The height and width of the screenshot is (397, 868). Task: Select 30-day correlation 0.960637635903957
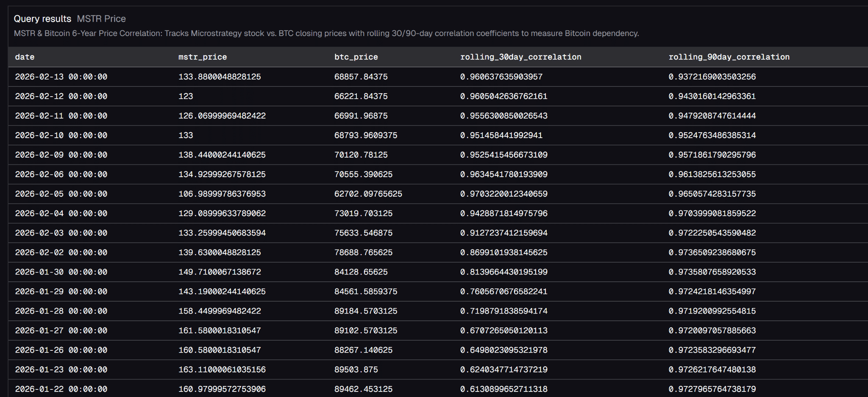[x=501, y=77]
